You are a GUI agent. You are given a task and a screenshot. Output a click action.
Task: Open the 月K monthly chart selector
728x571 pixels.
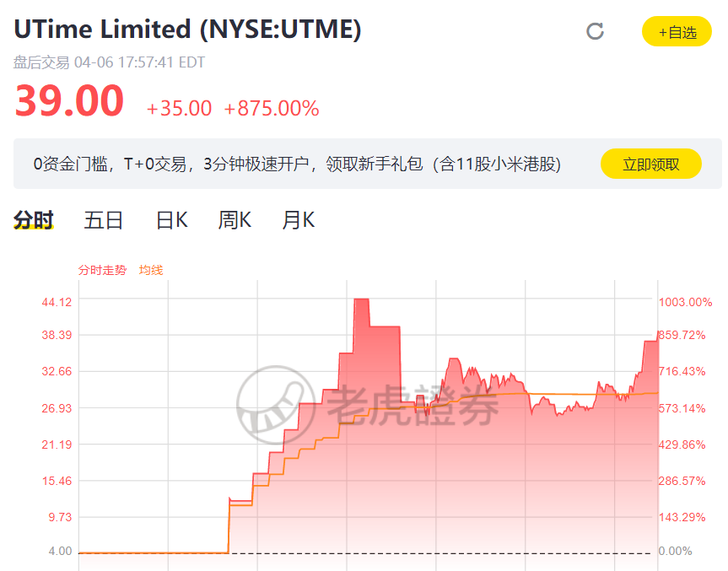pos(298,219)
